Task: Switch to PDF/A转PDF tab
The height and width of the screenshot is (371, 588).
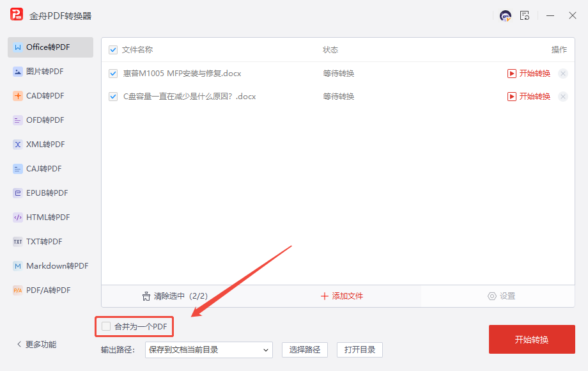Action: pos(50,290)
